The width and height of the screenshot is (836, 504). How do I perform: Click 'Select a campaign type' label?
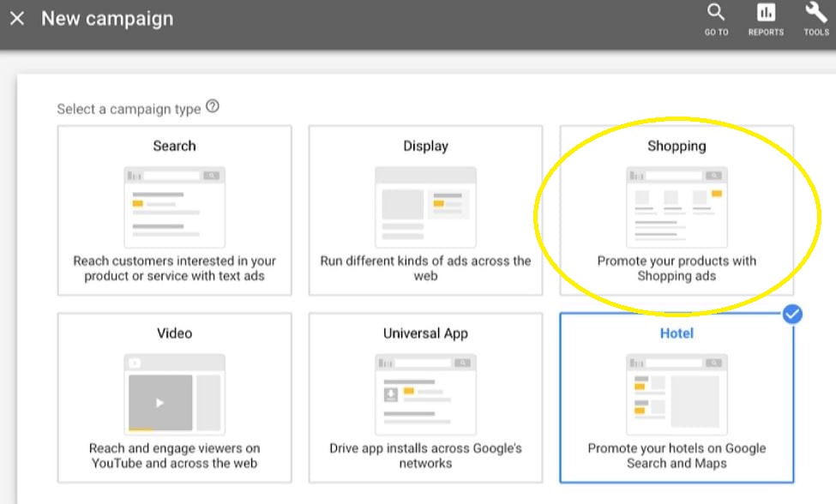(x=129, y=109)
